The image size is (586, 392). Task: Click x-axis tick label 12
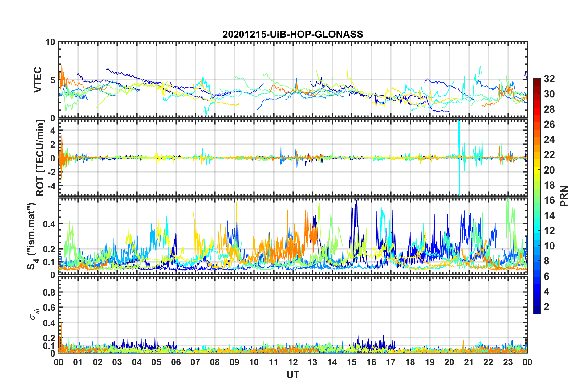(x=293, y=362)
